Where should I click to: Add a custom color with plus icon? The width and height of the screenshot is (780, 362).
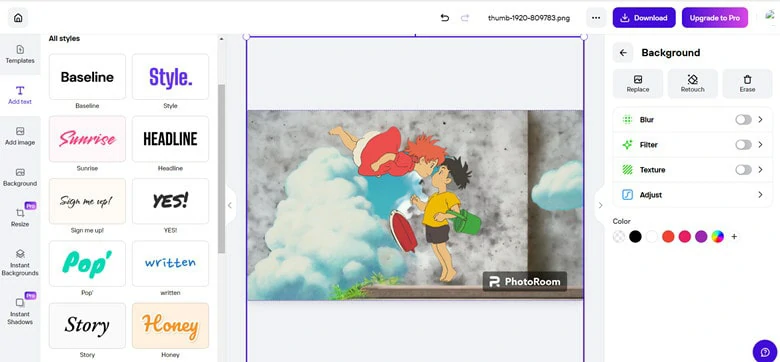(x=734, y=237)
